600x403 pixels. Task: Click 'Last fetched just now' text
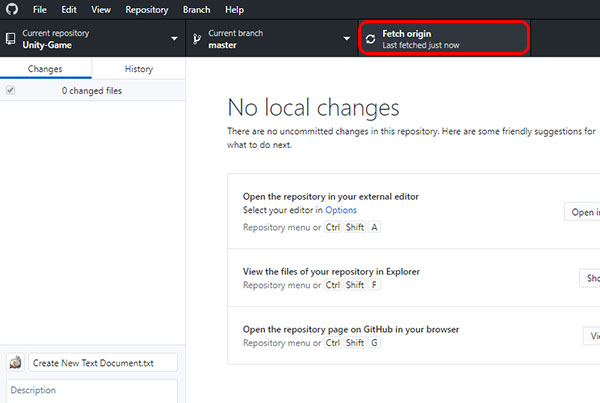pos(421,45)
